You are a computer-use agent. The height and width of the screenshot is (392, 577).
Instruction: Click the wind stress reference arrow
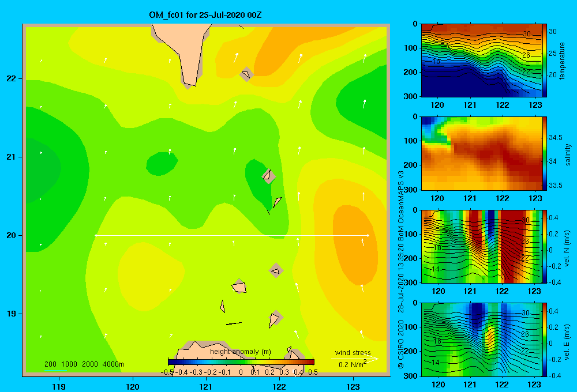(355, 359)
